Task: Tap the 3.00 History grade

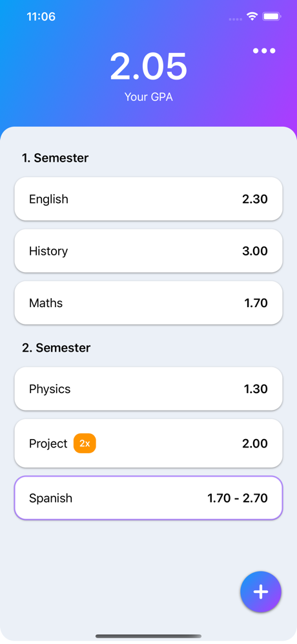Action: [255, 251]
